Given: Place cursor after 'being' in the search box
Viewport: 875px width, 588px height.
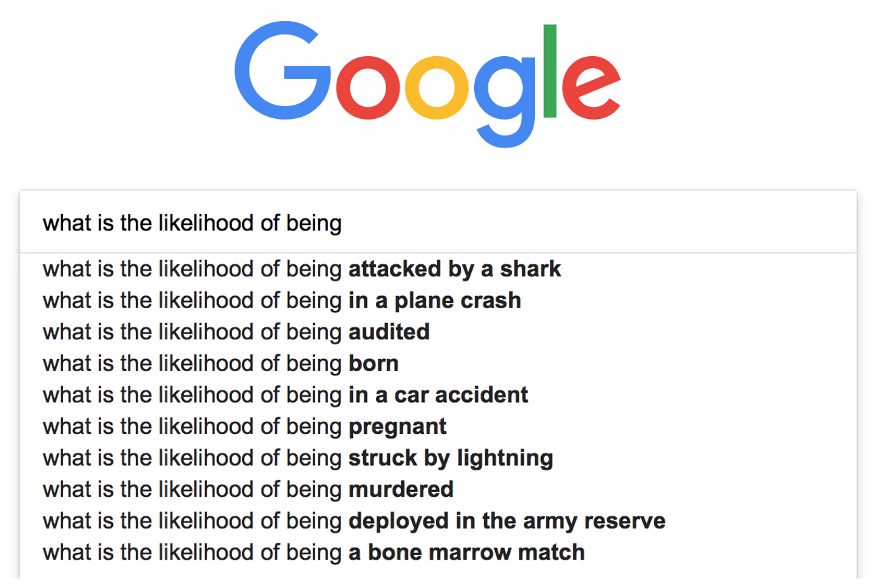Looking at the screenshot, I should 342,223.
